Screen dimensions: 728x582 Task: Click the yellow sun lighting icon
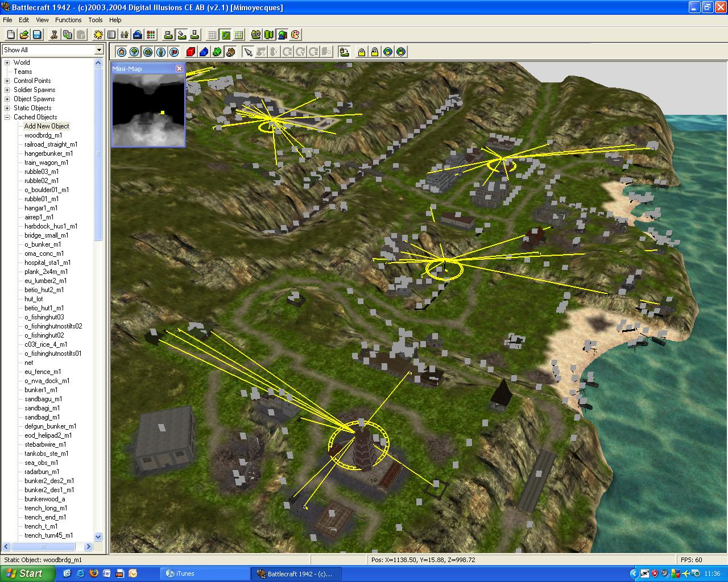click(x=98, y=35)
